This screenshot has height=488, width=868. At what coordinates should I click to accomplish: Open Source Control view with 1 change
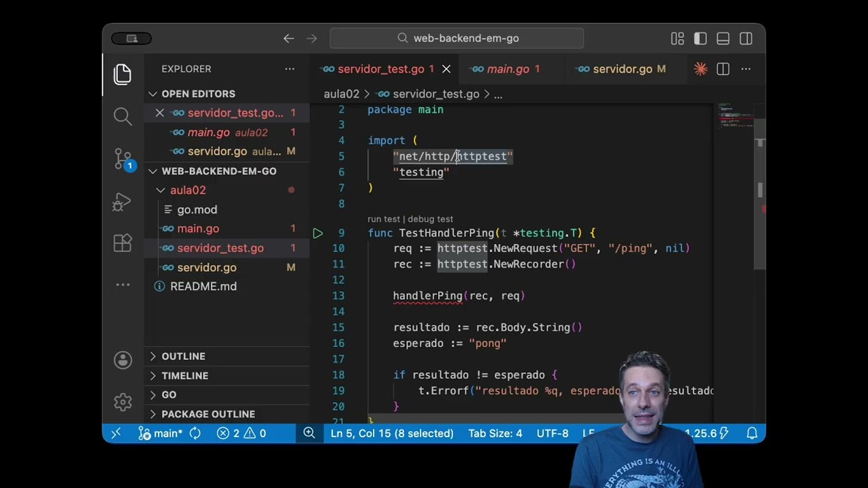click(x=123, y=160)
